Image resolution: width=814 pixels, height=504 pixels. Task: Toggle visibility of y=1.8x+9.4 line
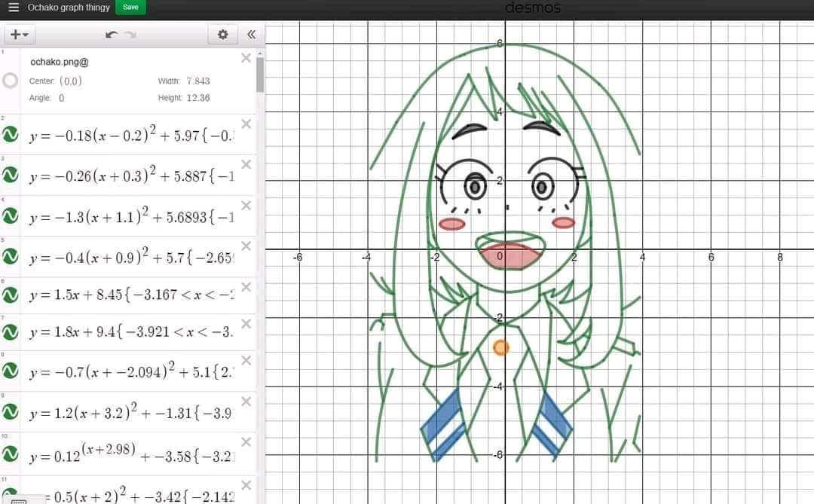tap(10, 331)
